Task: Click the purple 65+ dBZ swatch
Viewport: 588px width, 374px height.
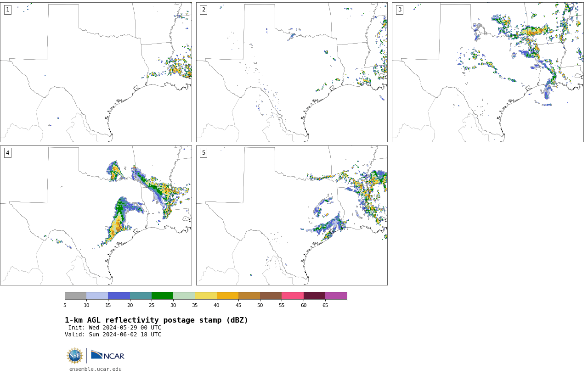Action: coord(336,296)
